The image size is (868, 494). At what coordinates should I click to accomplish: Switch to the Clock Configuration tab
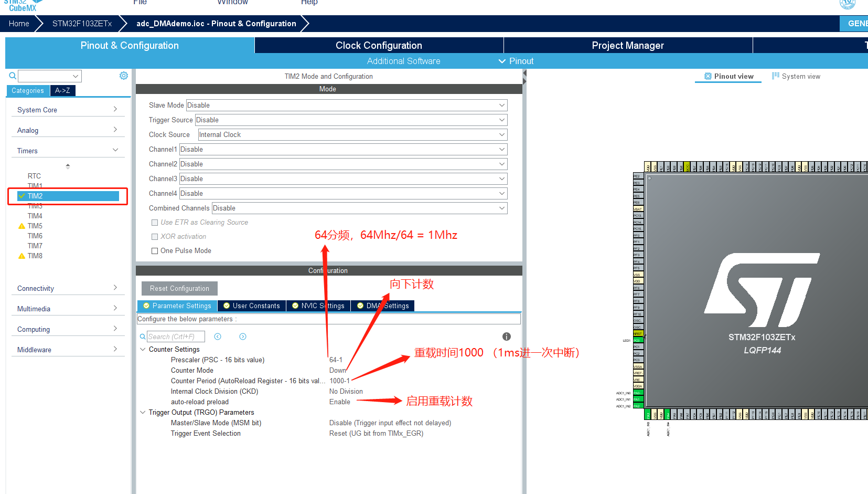coord(379,45)
